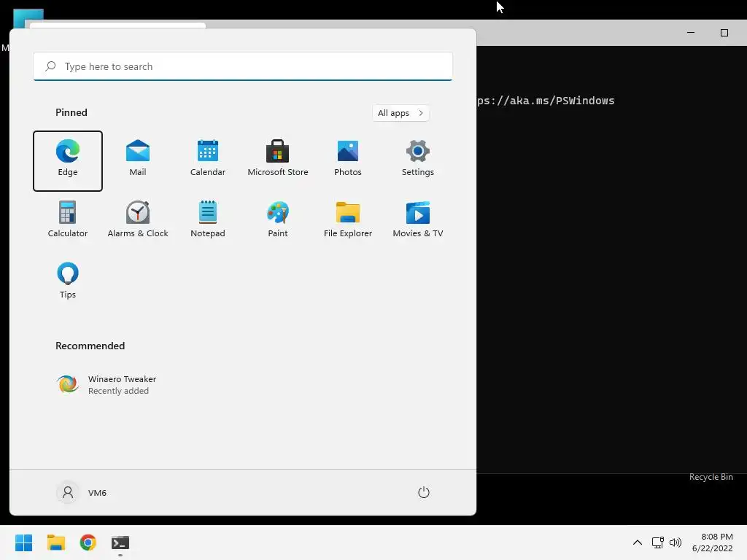The image size is (747, 560).
Task: Click the Pinned section heading
Action: click(71, 112)
